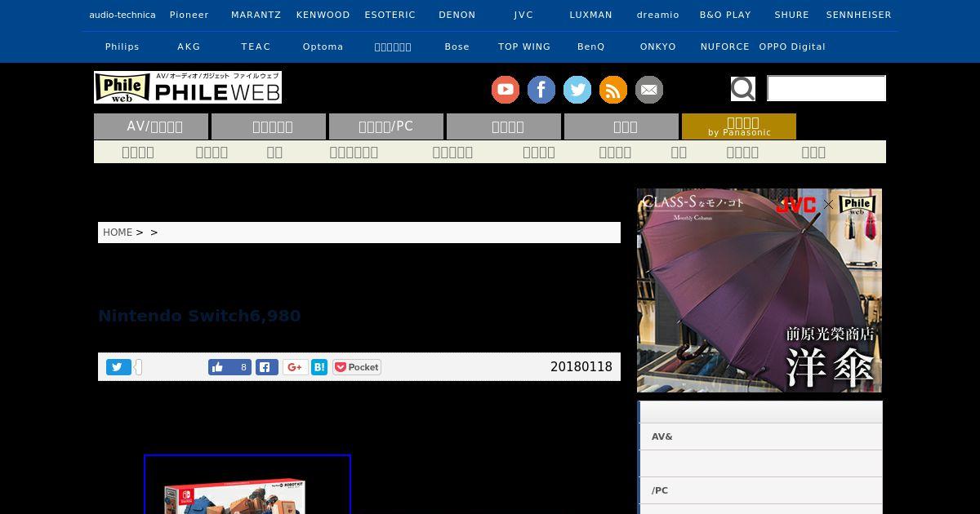Open the Phile Web YouTube channel icon

pos(506,90)
